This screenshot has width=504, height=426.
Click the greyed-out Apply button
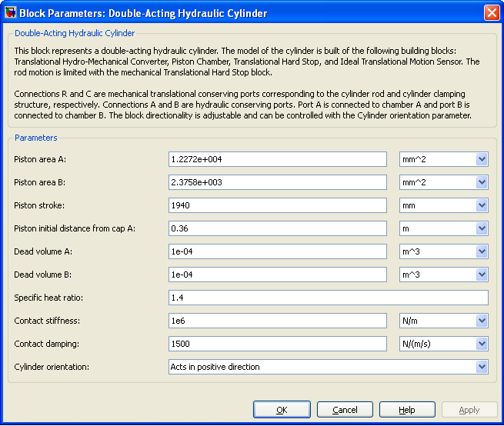(x=469, y=410)
